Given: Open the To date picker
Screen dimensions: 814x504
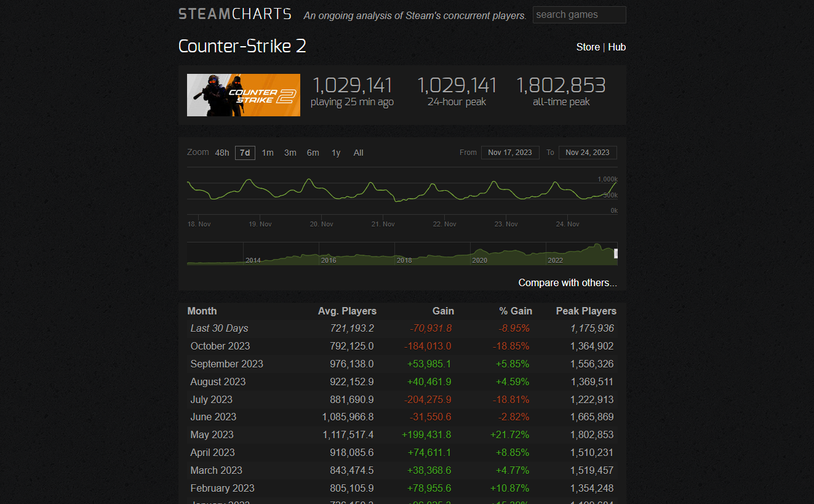Looking at the screenshot, I should pos(587,152).
